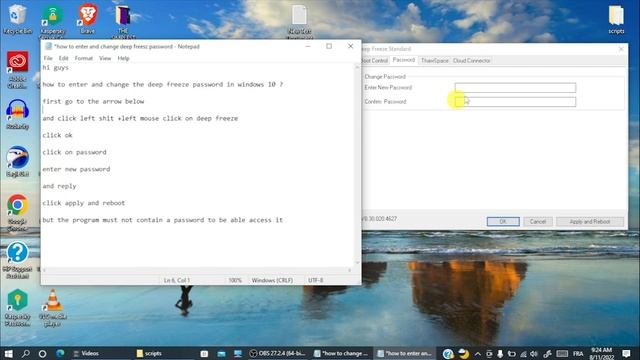Image resolution: width=640 pixels, height=360 pixels.
Task: Open the scripts folder on the desktop
Action: click(616, 19)
